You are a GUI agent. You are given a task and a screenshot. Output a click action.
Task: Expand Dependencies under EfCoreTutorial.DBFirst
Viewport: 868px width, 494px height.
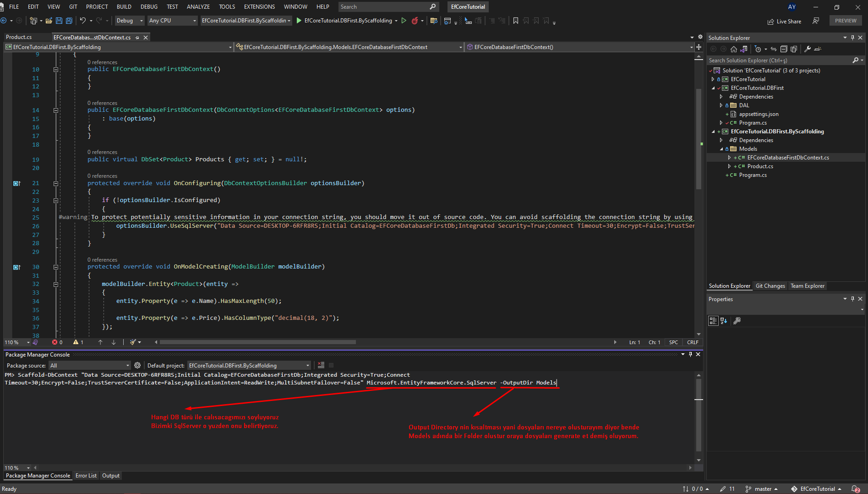721,96
